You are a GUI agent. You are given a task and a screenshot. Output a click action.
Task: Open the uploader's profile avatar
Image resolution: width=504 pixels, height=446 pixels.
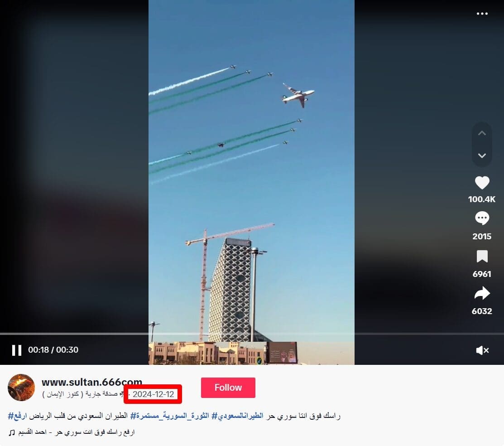(x=21, y=388)
